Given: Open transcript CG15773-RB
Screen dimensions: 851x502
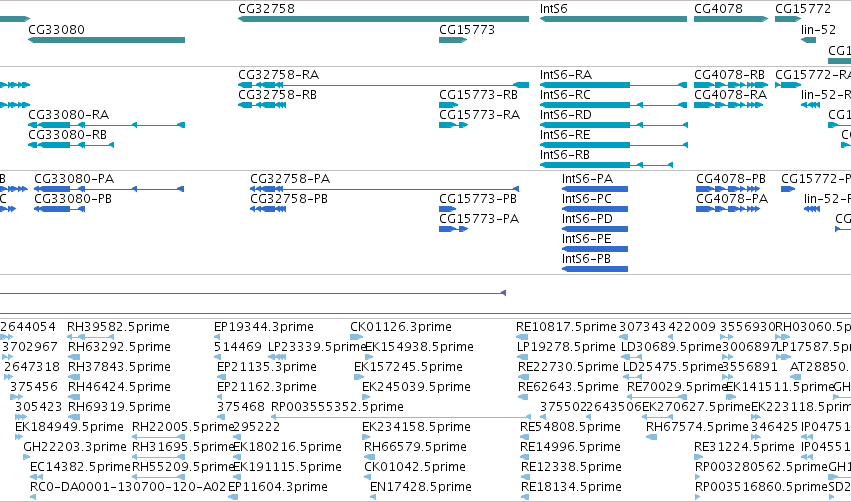Looking at the screenshot, I should [479, 95].
